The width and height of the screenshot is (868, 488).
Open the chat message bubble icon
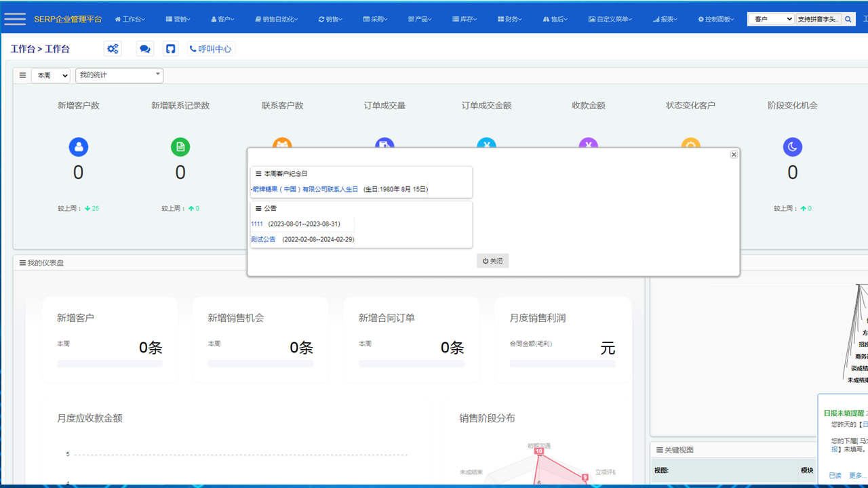144,48
